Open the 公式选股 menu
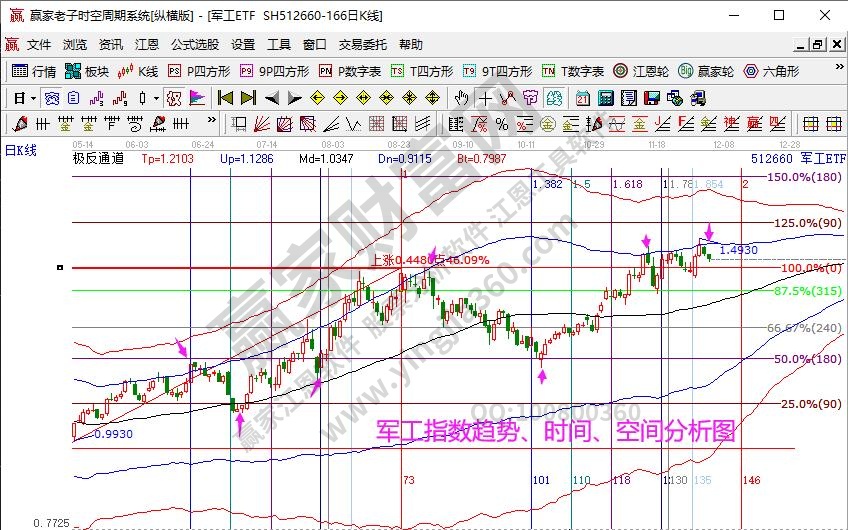 [x=195, y=45]
